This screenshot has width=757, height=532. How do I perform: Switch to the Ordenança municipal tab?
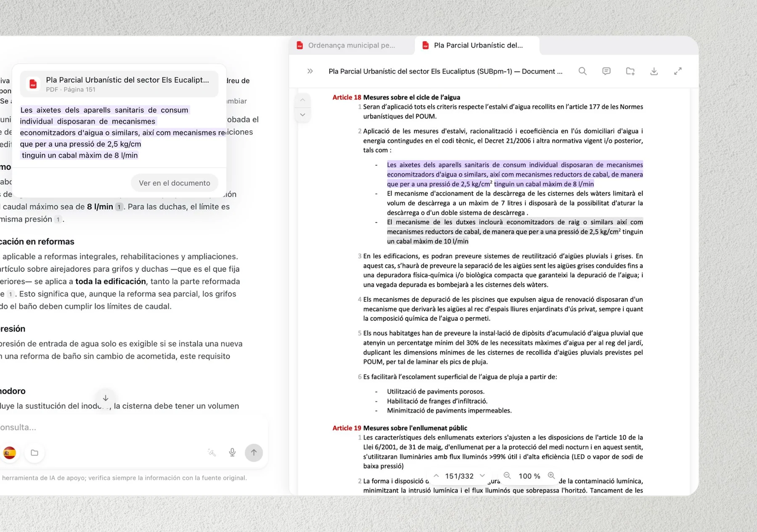(x=351, y=45)
